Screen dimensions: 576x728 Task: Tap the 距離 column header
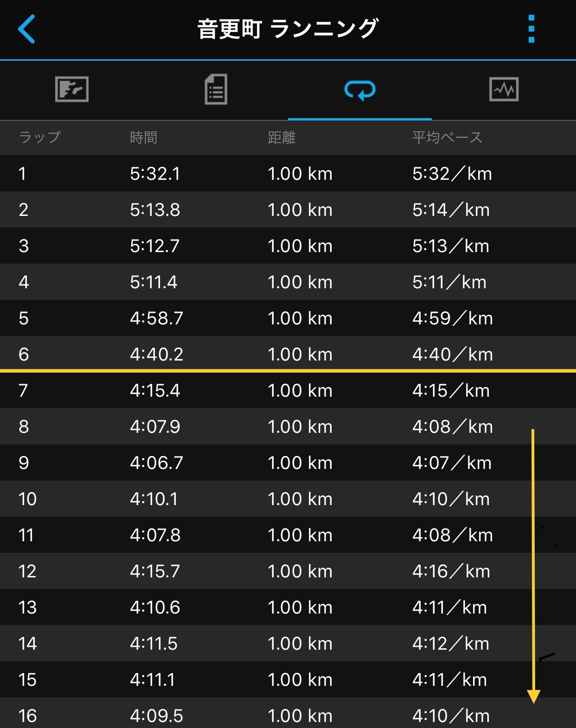tap(282, 137)
